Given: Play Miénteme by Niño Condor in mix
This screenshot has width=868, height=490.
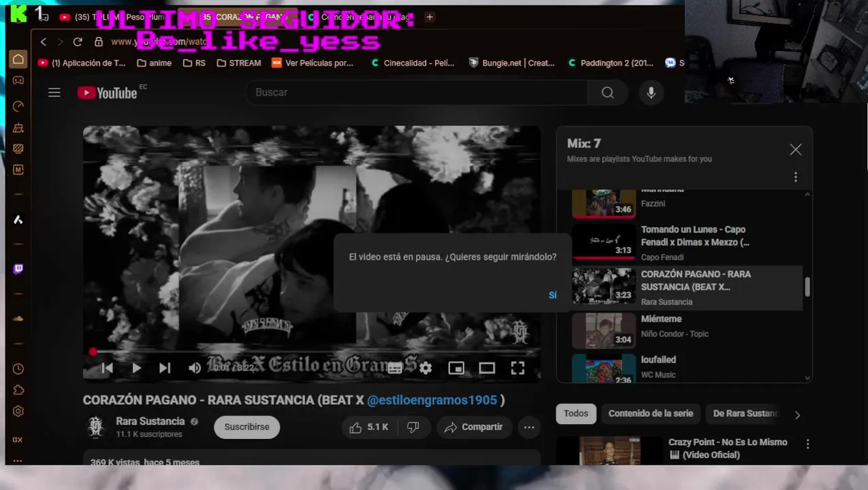Looking at the screenshot, I should (688, 331).
